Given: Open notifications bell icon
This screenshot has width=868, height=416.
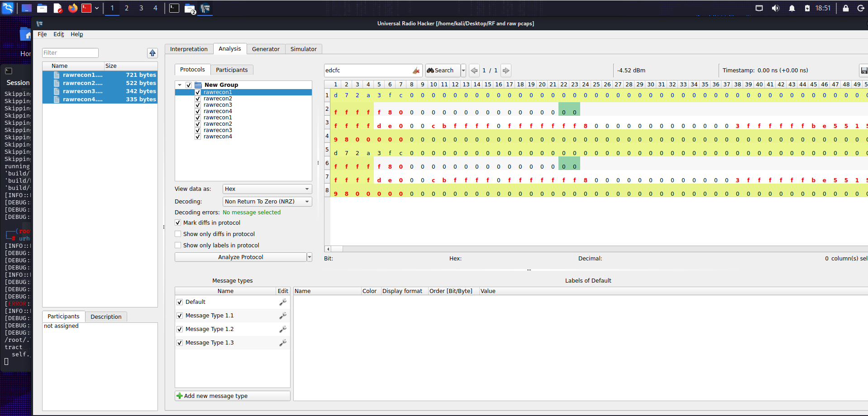Looking at the screenshot, I should (x=792, y=8).
